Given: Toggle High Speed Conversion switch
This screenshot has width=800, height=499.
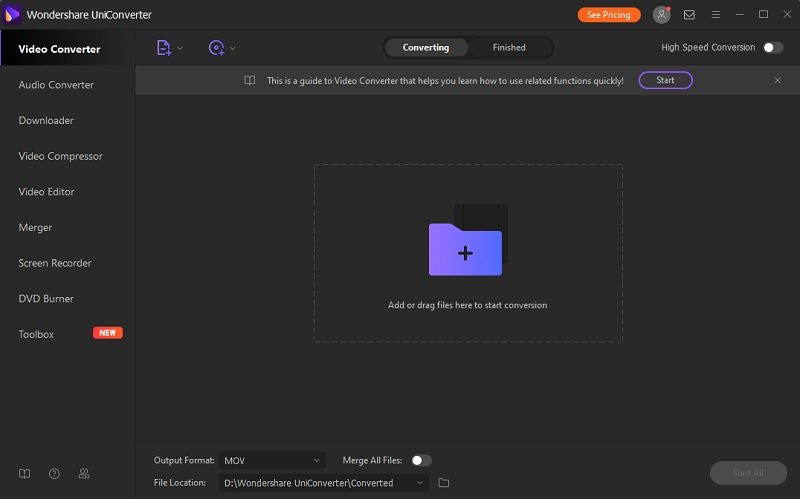Looking at the screenshot, I should pyautogui.click(x=773, y=47).
